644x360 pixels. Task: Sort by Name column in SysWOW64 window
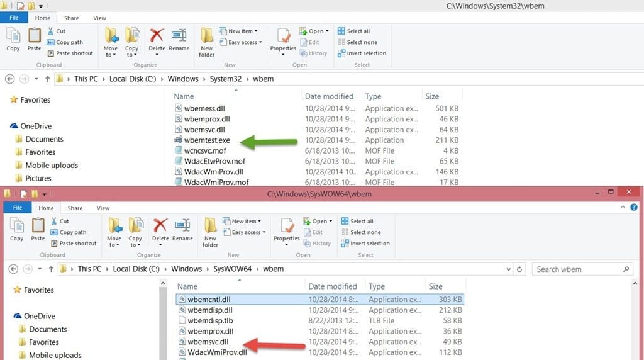pos(187,286)
